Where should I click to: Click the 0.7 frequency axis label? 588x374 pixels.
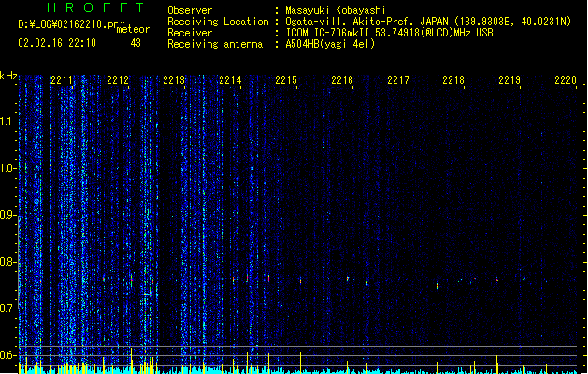(x=7, y=309)
